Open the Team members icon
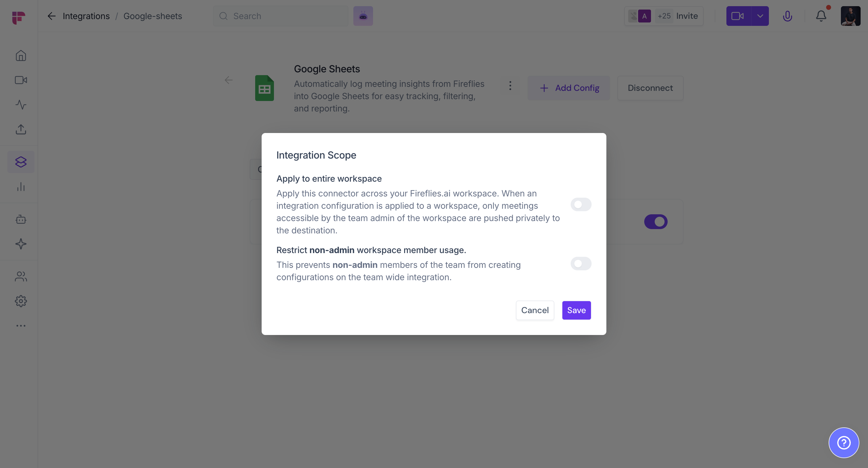The width and height of the screenshot is (868, 468). 21,276
